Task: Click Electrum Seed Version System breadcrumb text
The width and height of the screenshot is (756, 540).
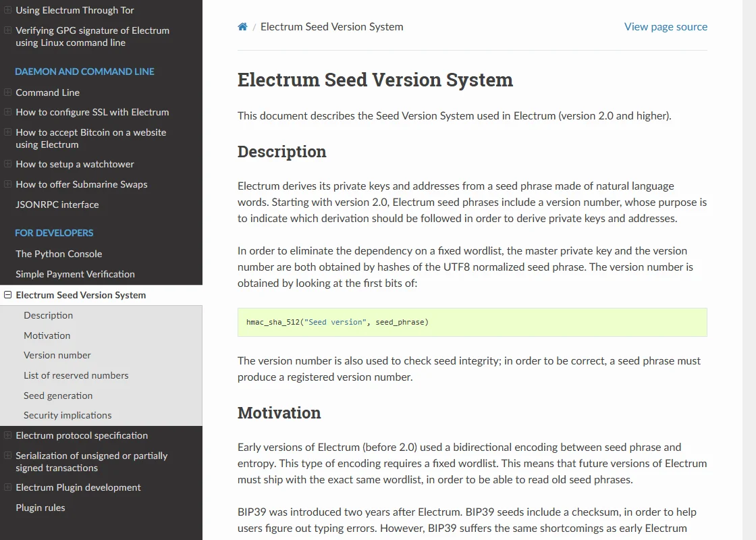Action: point(331,26)
